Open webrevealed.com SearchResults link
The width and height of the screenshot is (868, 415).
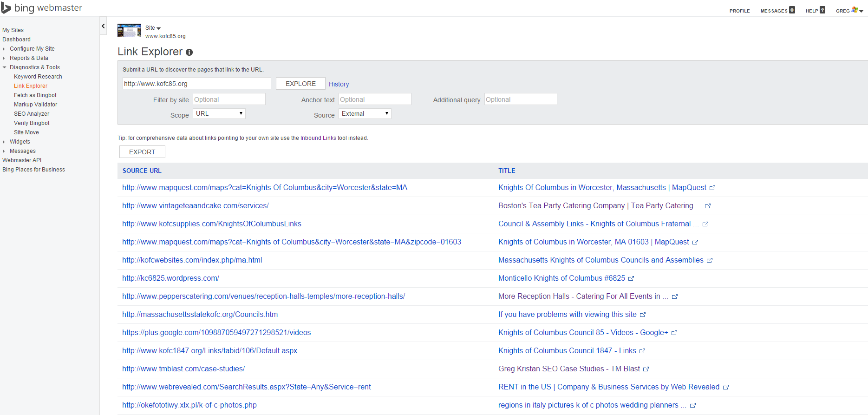tap(247, 387)
